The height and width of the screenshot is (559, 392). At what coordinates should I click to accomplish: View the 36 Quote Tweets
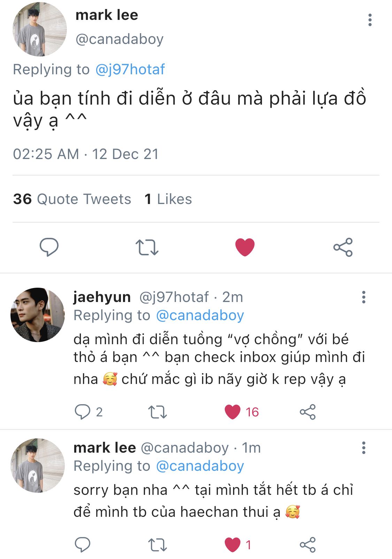tap(72, 199)
